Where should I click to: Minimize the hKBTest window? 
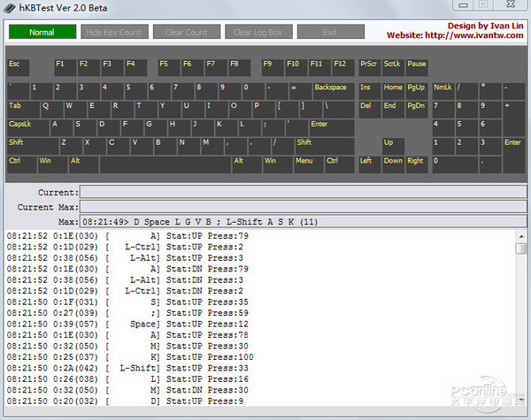[x=463, y=5]
